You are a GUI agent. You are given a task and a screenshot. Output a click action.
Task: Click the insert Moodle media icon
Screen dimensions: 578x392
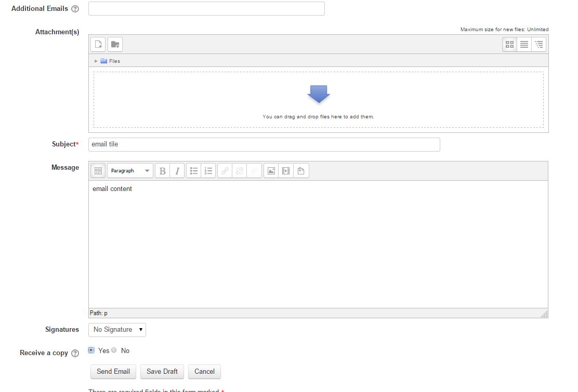tap(285, 171)
